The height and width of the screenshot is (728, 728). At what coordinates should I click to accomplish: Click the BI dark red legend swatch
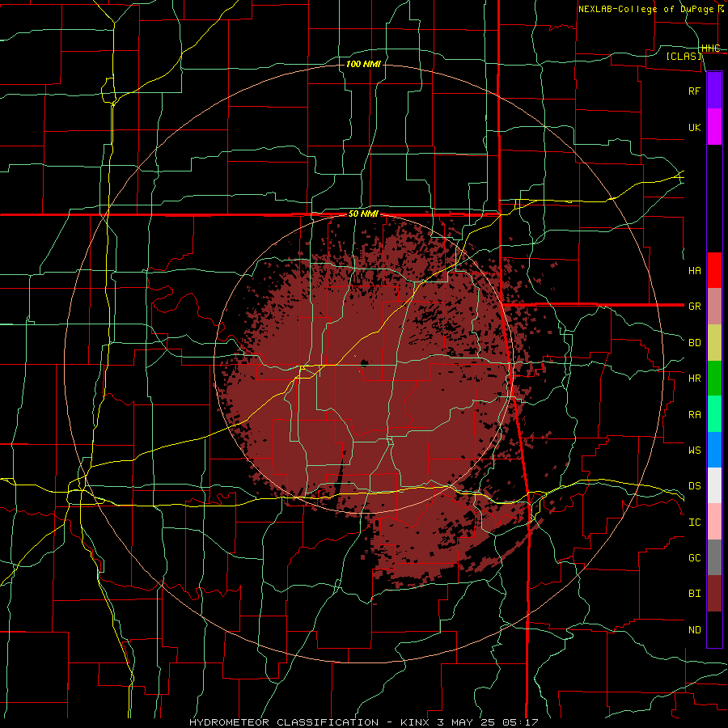(714, 594)
